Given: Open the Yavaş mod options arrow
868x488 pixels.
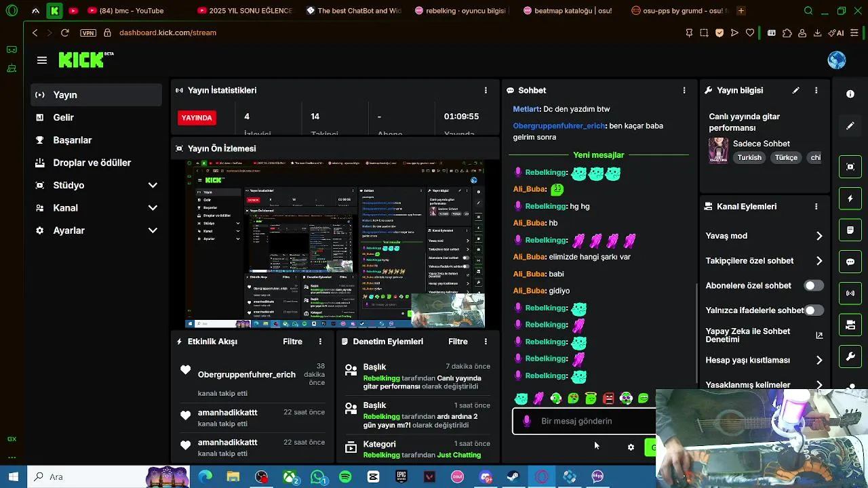Looking at the screenshot, I should click(x=819, y=236).
